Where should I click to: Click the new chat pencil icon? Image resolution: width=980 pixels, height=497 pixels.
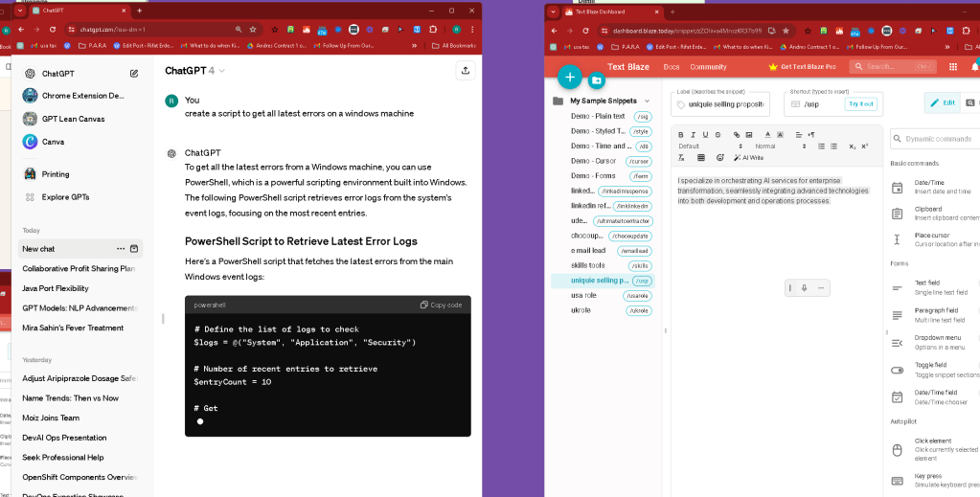(134, 74)
